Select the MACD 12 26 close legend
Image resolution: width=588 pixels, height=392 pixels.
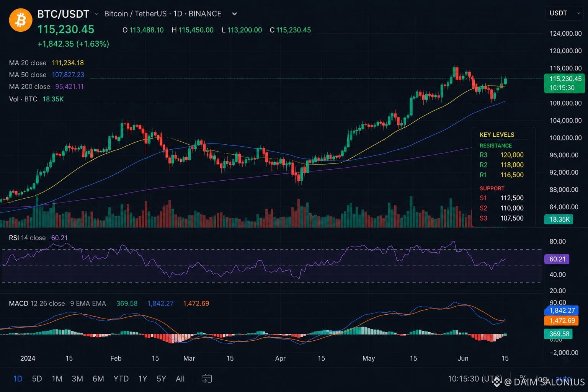tap(37, 304)
